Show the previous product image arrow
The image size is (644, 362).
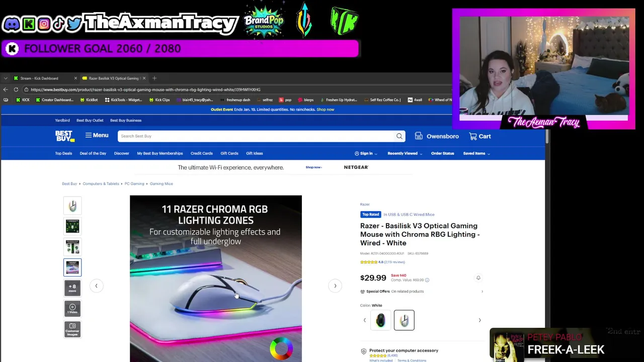point(96,286)
